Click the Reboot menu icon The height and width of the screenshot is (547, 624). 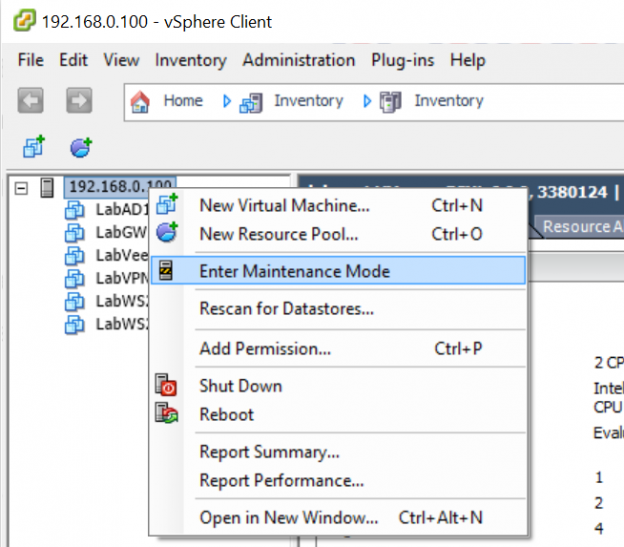pos(166,413)
